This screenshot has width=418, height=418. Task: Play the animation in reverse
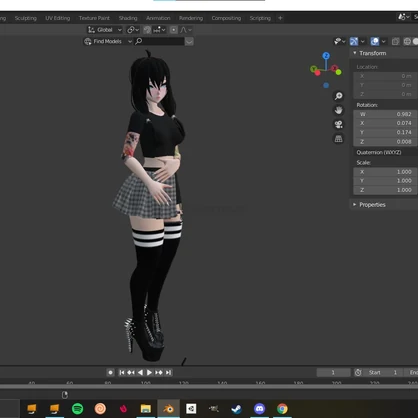(x=140, y=372)
